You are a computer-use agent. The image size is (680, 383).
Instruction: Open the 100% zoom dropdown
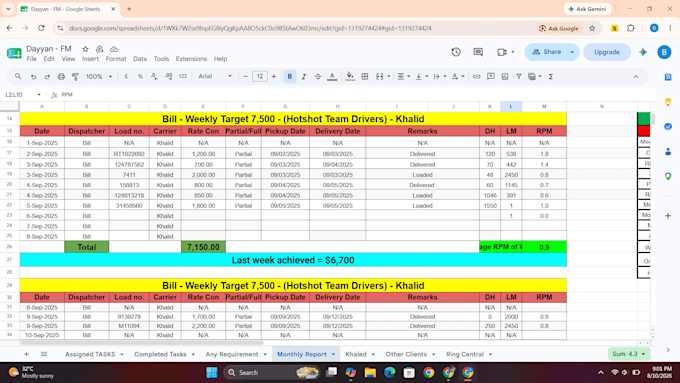(x=98, y=76)
